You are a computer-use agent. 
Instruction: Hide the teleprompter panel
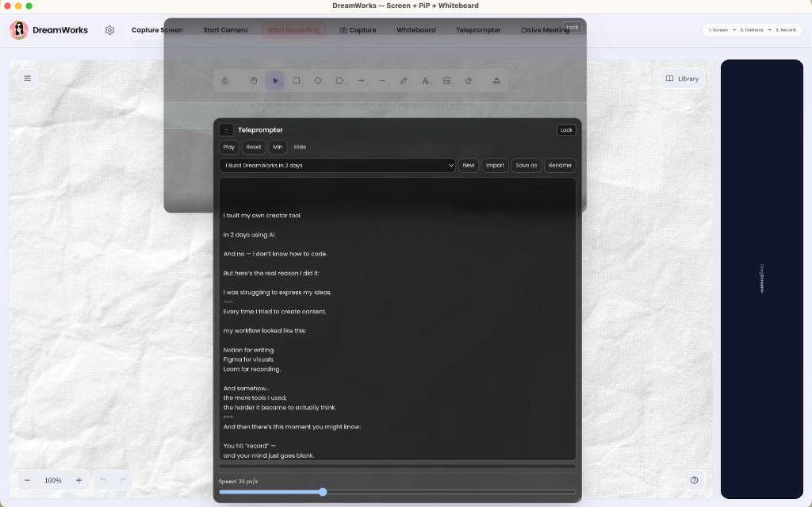pos(300,148)
